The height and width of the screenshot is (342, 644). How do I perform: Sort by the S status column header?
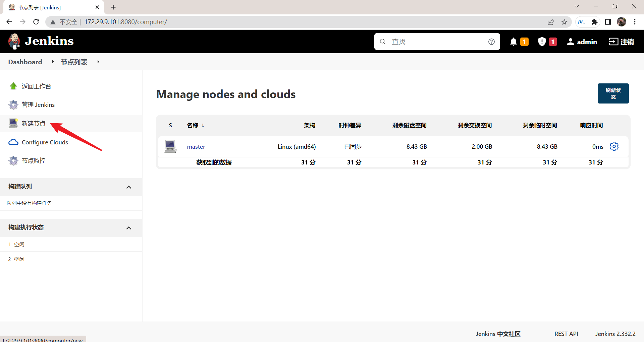click(x=170, y=125)
